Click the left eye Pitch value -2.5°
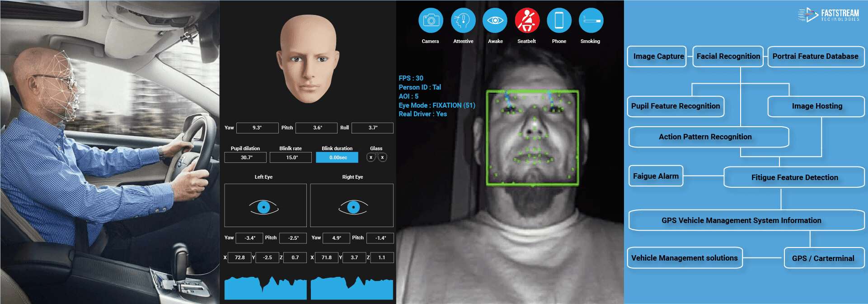 293,238
